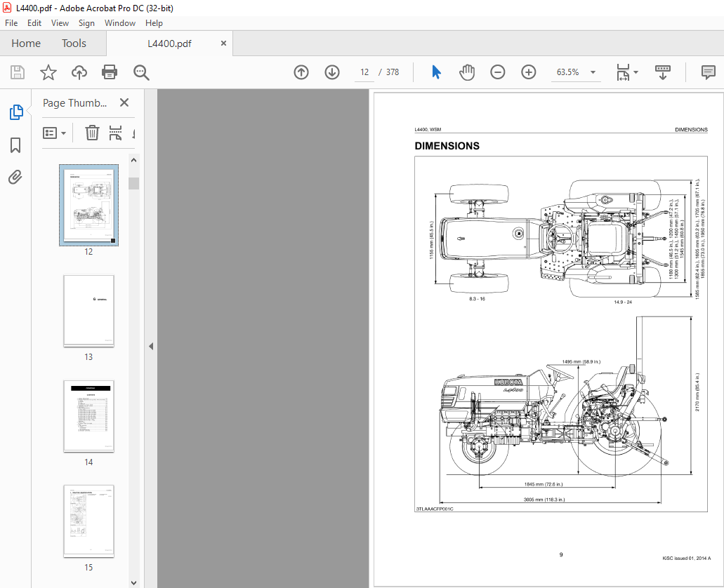
Task: Open the Edit menu
Action: coord(34,23)
